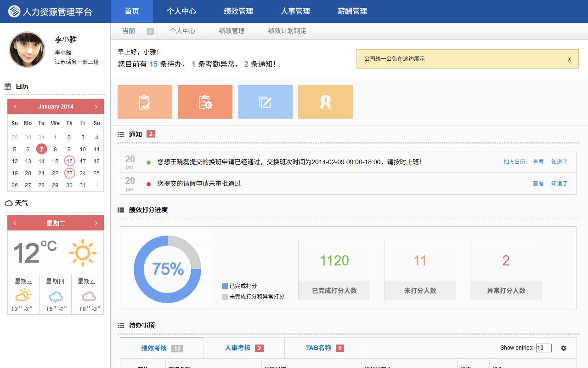Click the cloud icon next to 天气
The image size is (588, 368).
point(8,203)
